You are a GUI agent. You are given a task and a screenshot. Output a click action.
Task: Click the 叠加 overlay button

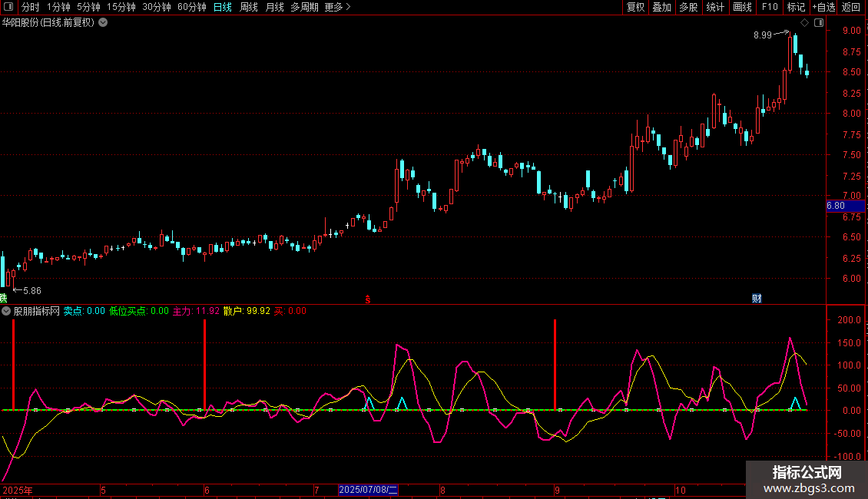coord(662,7)
